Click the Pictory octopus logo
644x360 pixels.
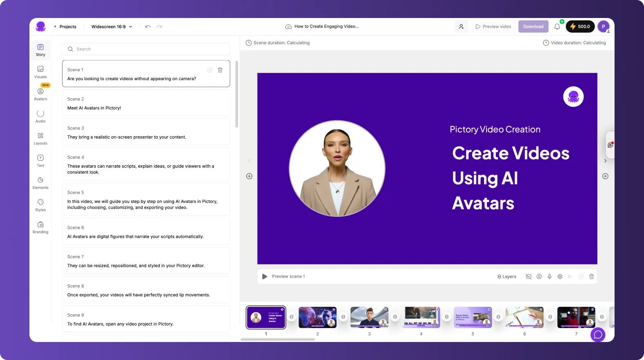(x=40, y=27)
